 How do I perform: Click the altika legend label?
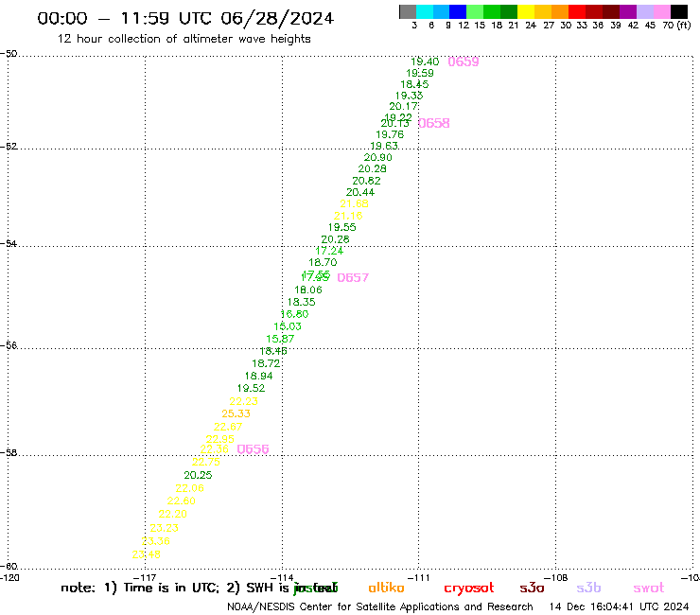coord(386,588)
